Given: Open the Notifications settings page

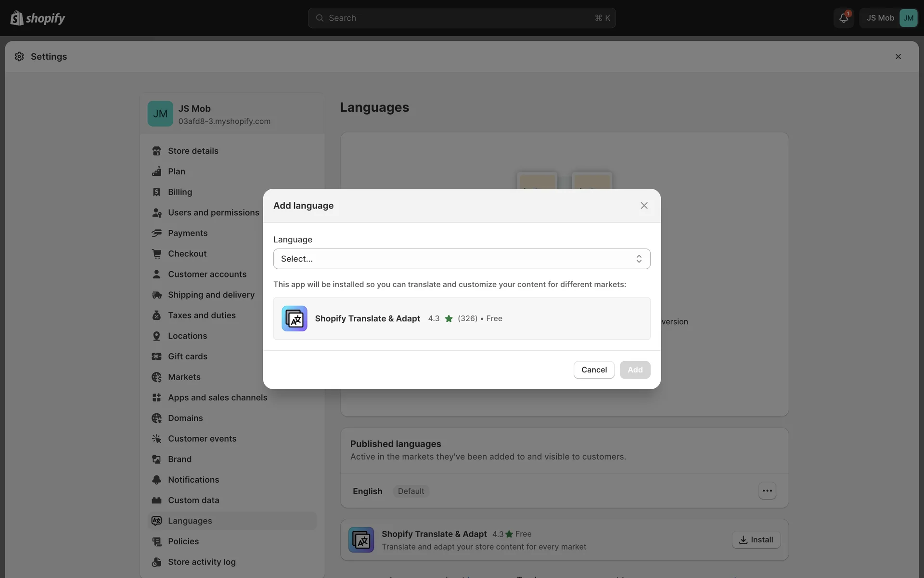Looking at the screenshot, I should click(x=193, y=480).
